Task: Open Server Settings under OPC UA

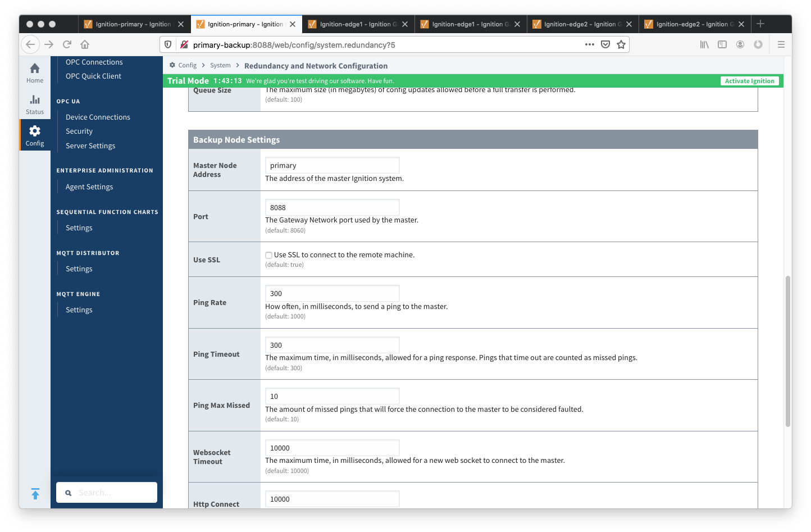Action: click(x=90, y=146)
